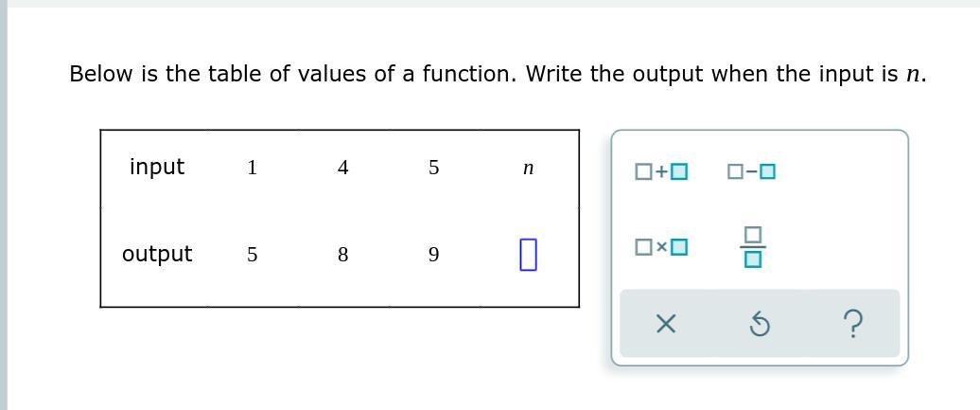The image size is (980, 410).
Task: Insert the fraction template
Action: click(x=753, y=247)
